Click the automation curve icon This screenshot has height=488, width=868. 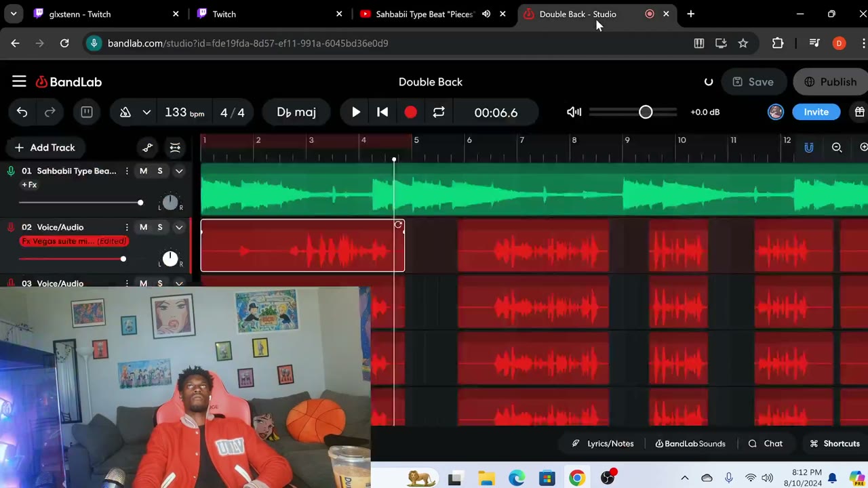pyautogui.click(x=148, y=148)
